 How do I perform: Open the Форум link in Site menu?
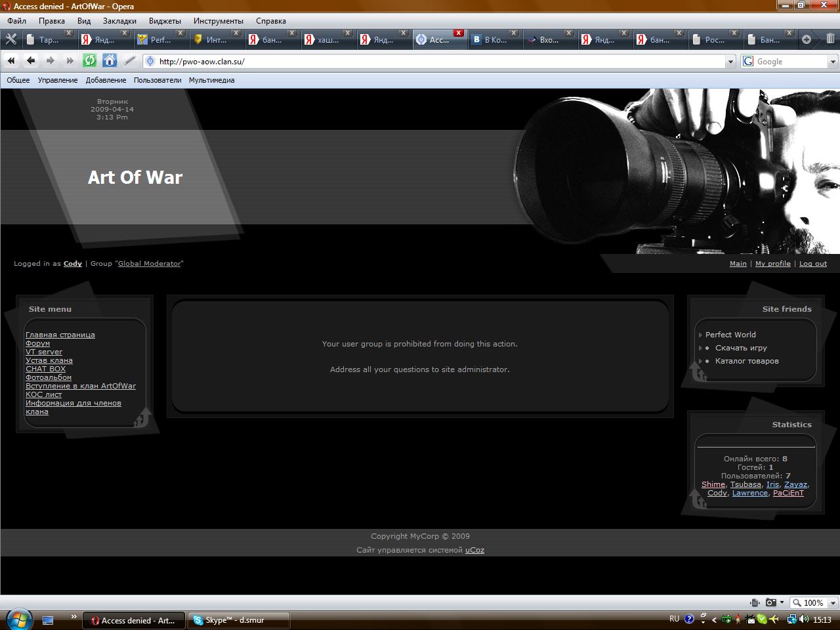(37, 343)
